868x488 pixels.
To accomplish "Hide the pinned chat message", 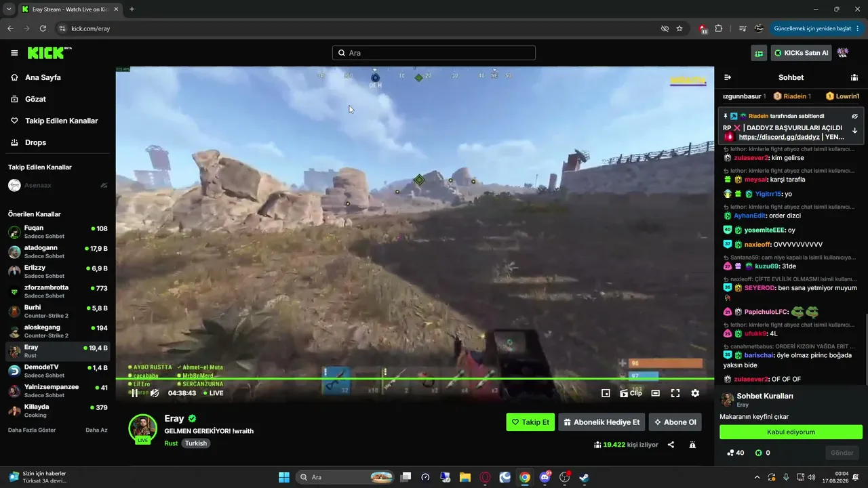I will point(855,116).
